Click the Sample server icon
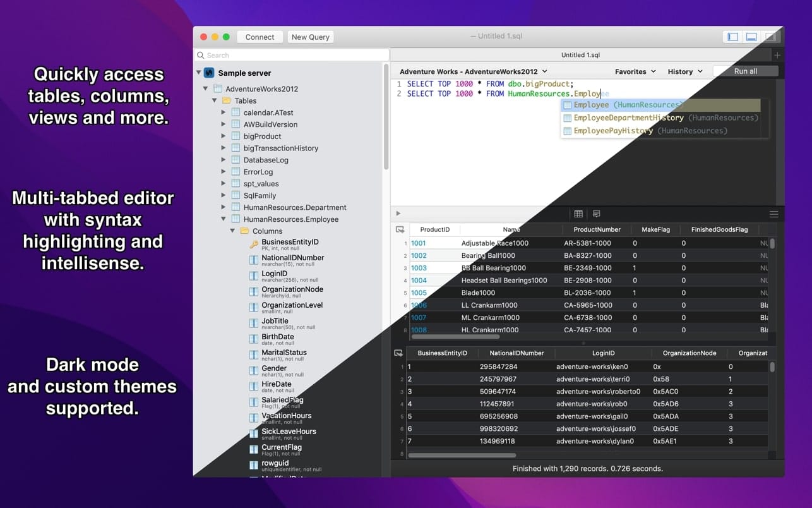The image size is (812, 508). (208, 73)
